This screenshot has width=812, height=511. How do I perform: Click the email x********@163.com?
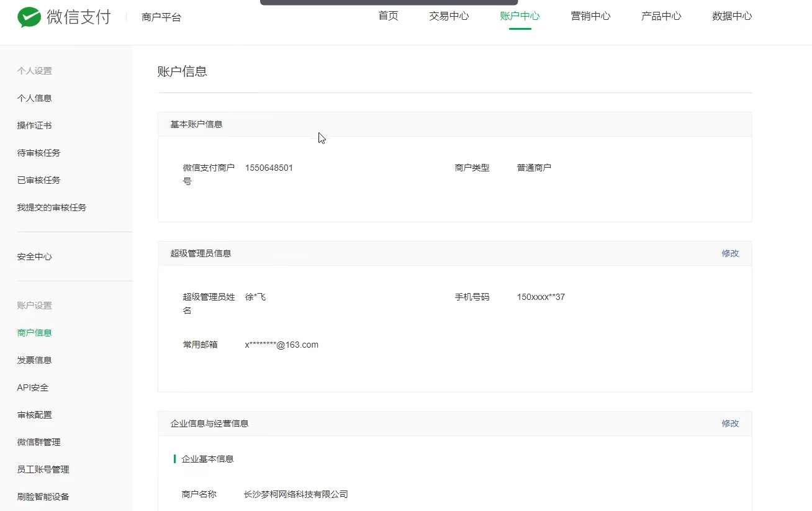281,345
